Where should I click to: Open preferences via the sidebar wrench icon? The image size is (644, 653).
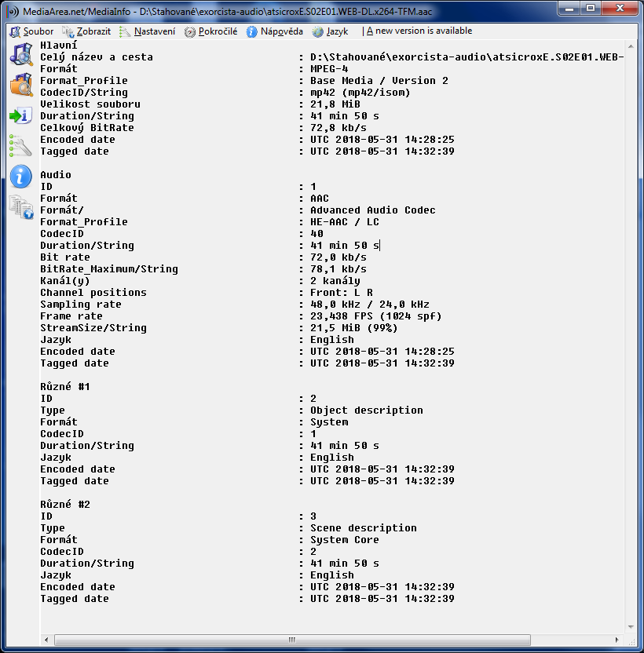(20, 145)
